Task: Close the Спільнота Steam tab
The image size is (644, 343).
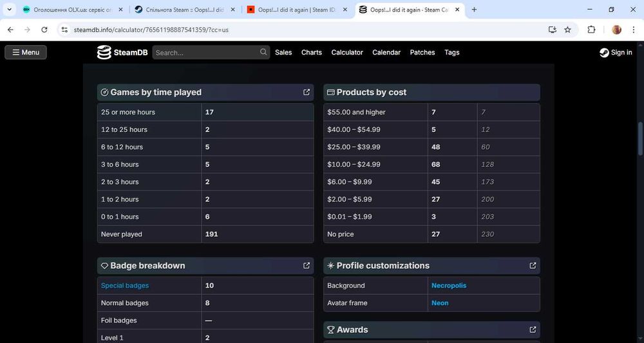Action: [233, 10]
